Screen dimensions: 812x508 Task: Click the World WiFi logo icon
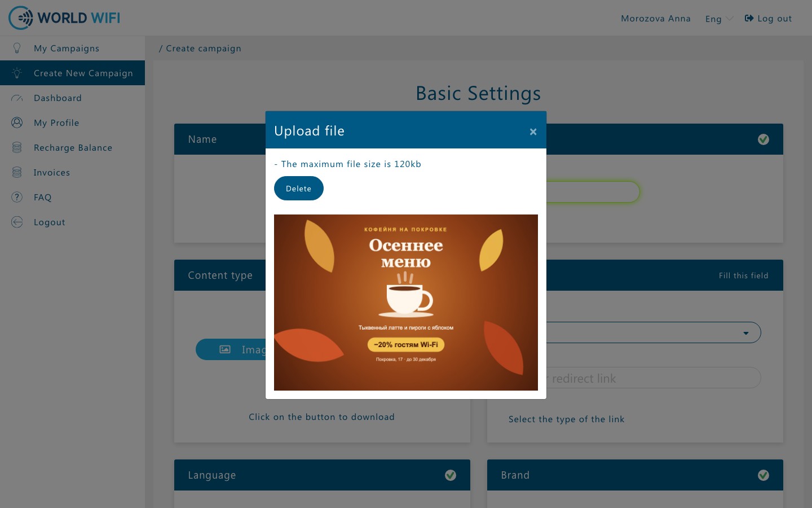[x=21, y=18]
